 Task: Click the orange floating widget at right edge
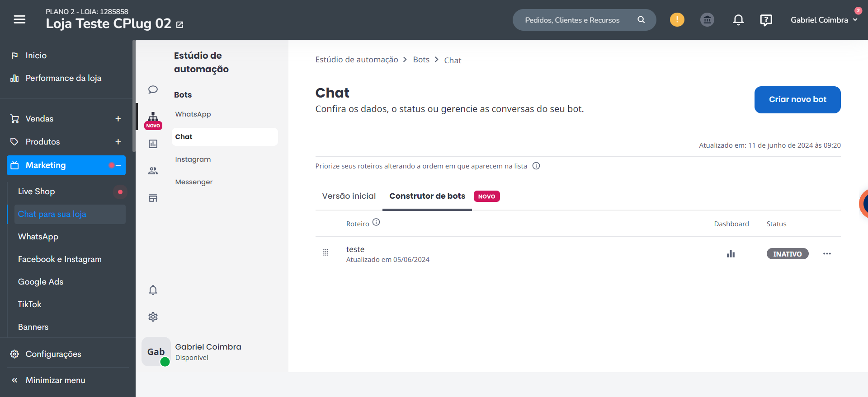863,204
